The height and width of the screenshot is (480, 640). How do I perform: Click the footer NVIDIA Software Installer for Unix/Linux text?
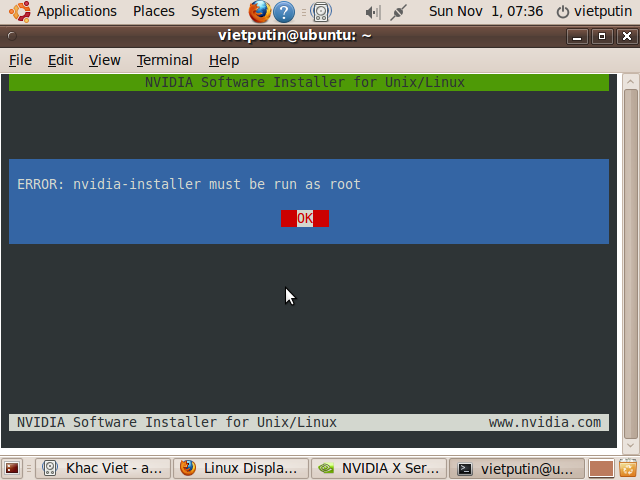177,422
